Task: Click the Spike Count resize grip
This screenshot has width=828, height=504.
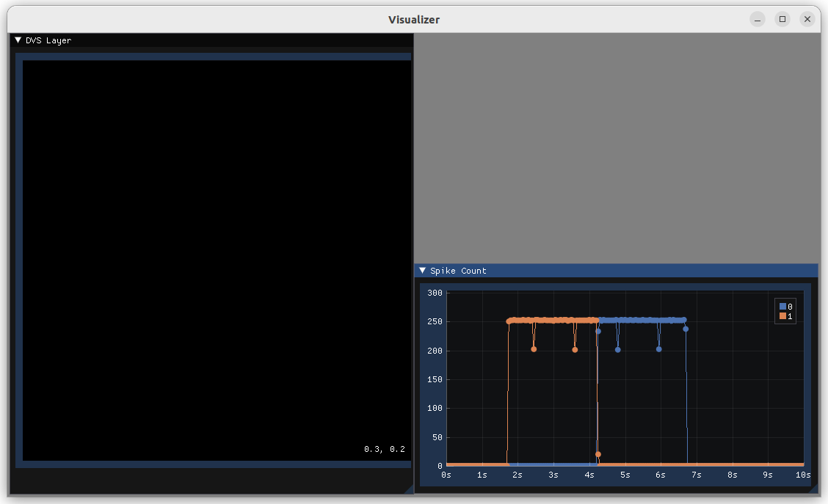Action: click(814, 489)
